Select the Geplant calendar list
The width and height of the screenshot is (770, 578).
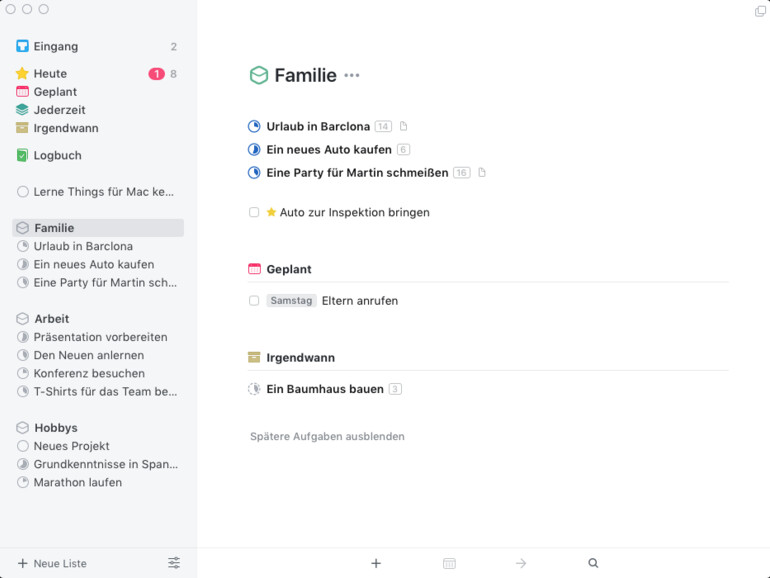55,92
